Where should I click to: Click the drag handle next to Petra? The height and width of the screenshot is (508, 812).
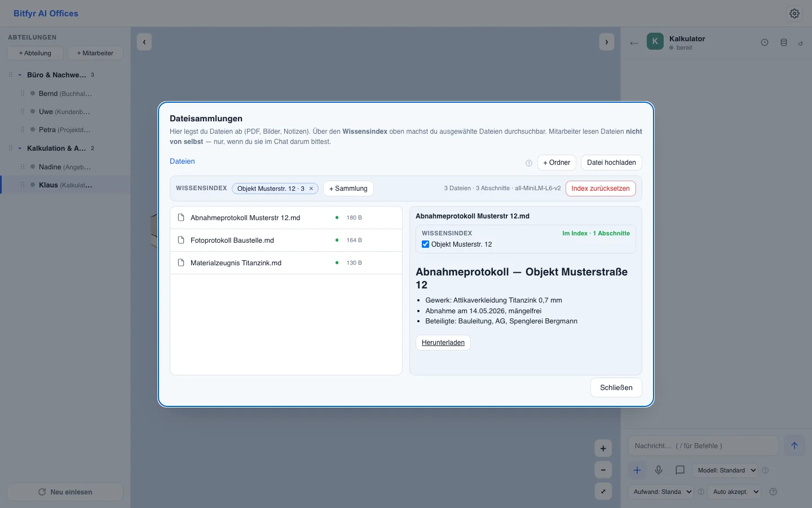[x=23, y=130]
